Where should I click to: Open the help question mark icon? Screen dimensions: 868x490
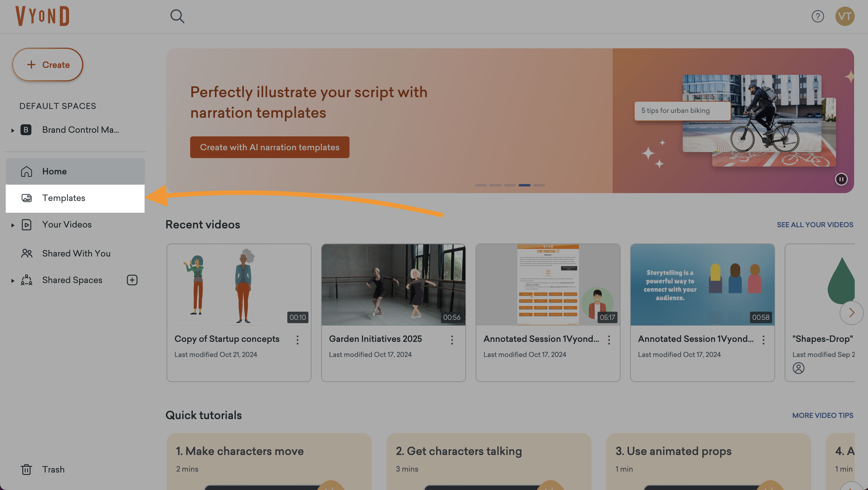point(818,16)
